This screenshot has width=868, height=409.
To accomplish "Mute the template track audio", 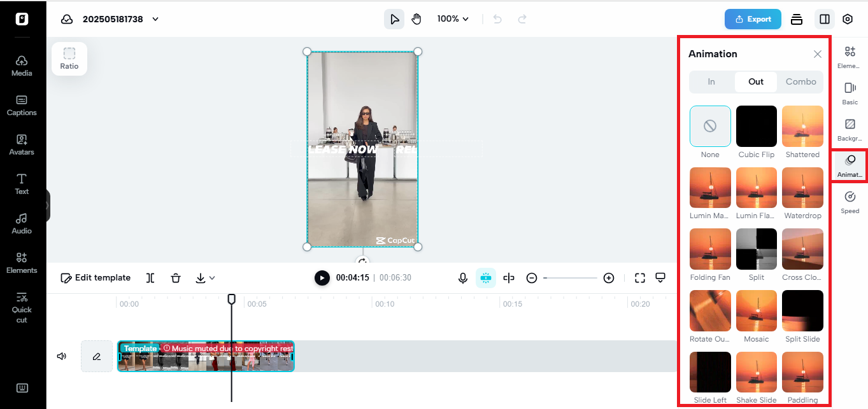I will pyautogui.click(x=61, y=356).
